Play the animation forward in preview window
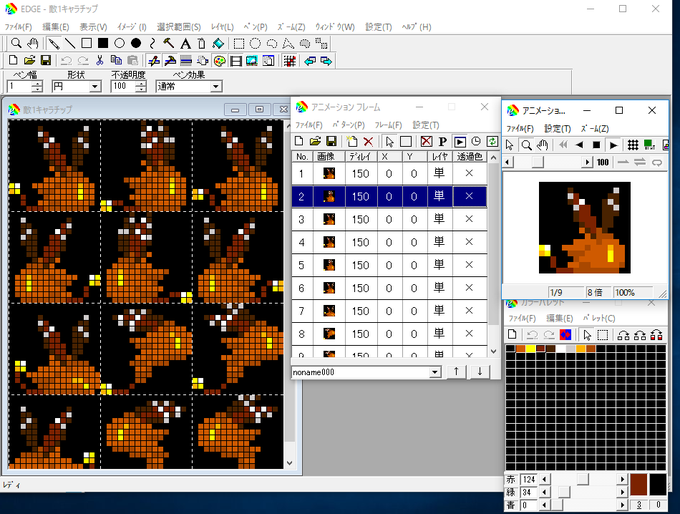 613,145
